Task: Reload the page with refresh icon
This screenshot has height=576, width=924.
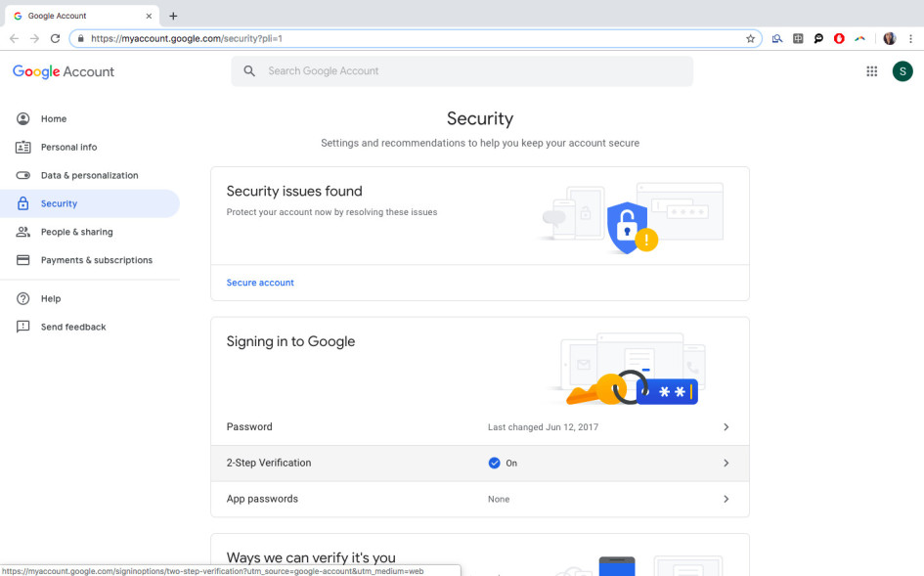Action: (x=55, y=39)
